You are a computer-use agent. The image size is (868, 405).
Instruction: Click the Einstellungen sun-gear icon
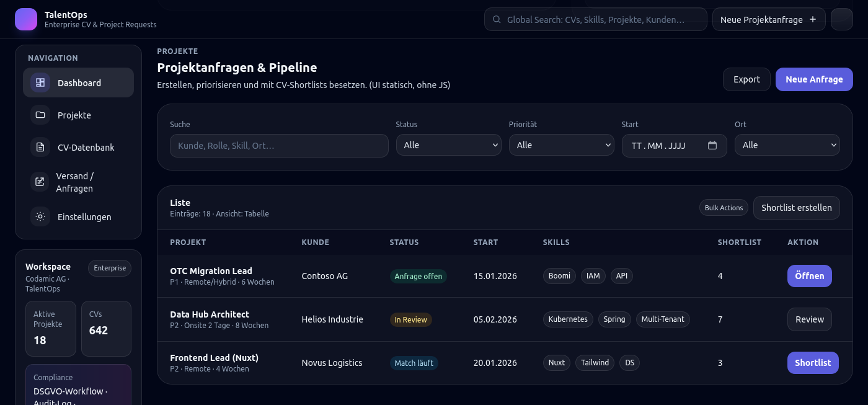click(40, 216)
